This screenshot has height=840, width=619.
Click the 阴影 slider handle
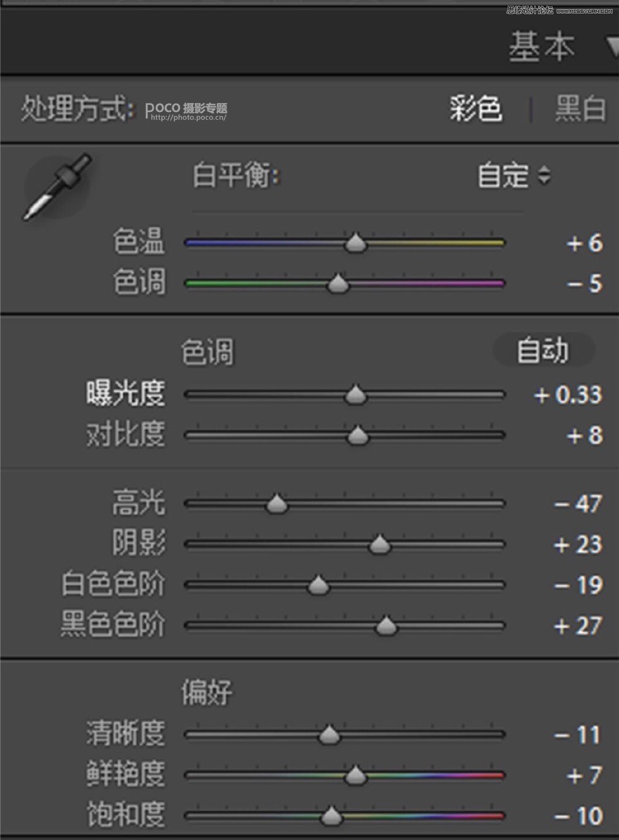point(380,545)
